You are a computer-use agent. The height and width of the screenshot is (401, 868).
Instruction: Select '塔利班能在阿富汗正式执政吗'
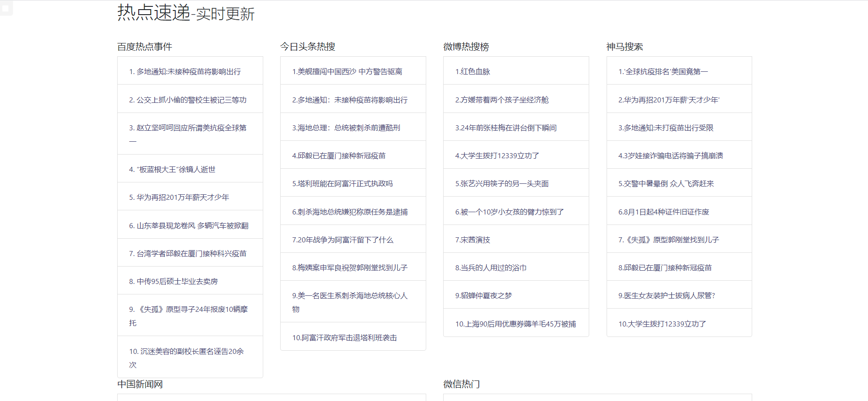[342, 184]
